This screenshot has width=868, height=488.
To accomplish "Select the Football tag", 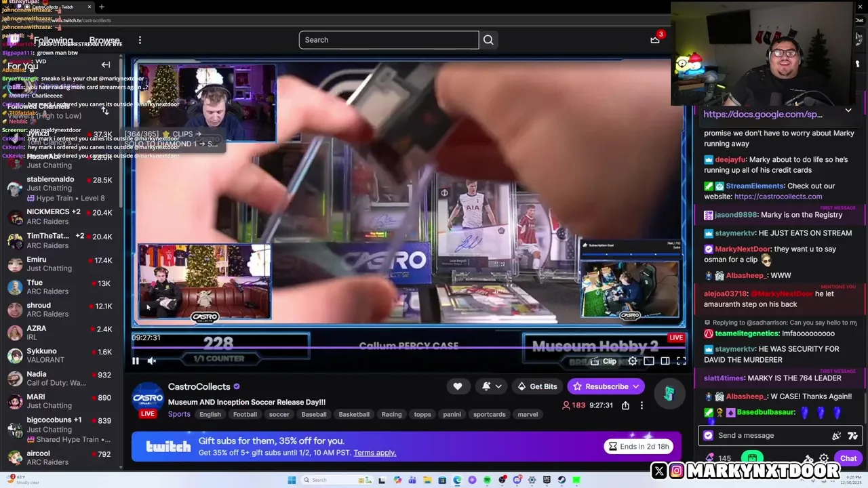I will click(245, 414).
